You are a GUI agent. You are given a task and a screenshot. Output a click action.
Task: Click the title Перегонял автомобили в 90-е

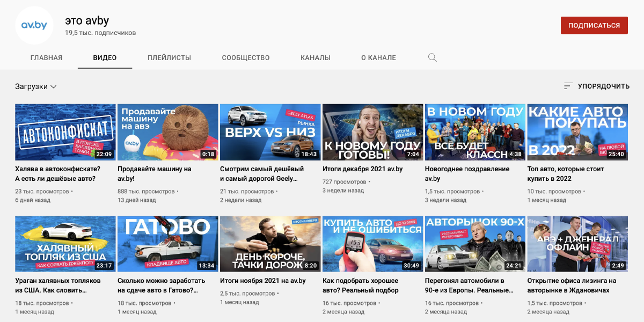tap(469, 286)
